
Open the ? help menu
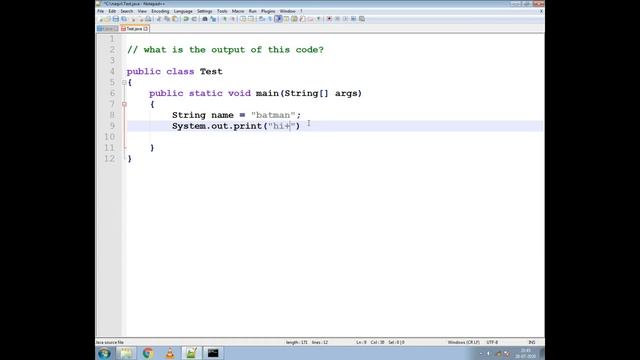coord(301,11)
